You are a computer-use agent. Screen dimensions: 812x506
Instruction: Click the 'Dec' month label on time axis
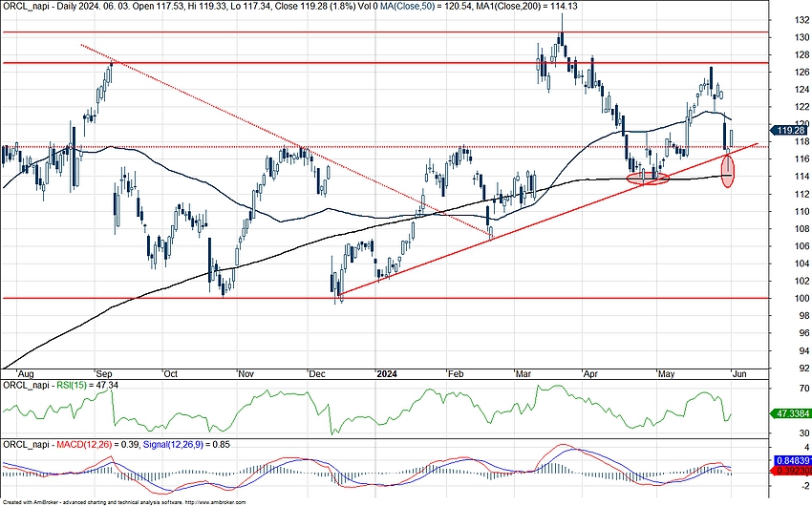[x=317, y=373]
